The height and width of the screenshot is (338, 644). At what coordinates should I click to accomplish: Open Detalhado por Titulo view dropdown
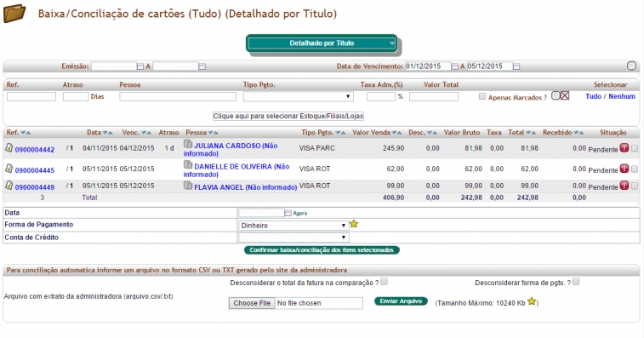322,43
